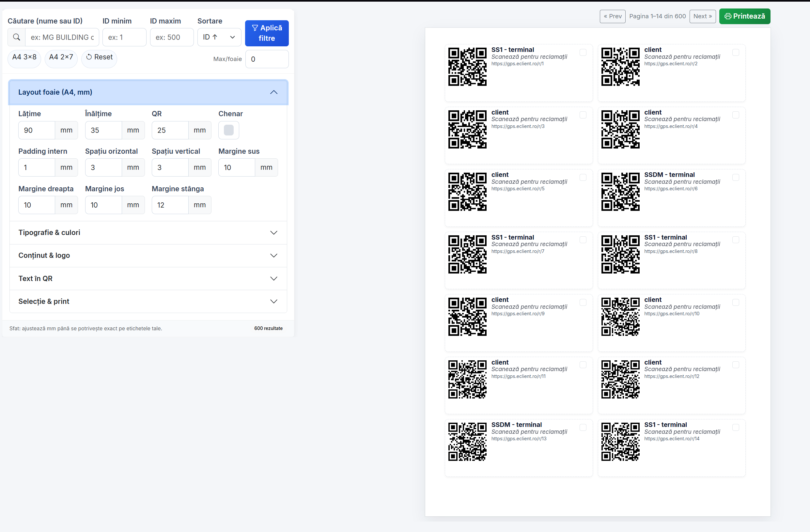Check the box on SS1 - terminal r/7
The height and width of the screenshot is (532, 810).
583,240
